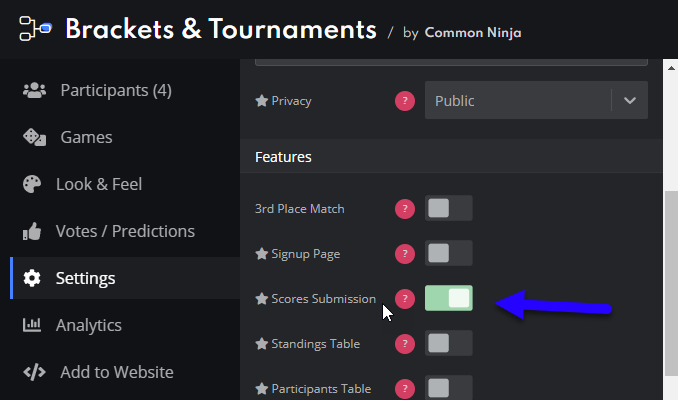Click the Games dice icon

coord(34,137)
